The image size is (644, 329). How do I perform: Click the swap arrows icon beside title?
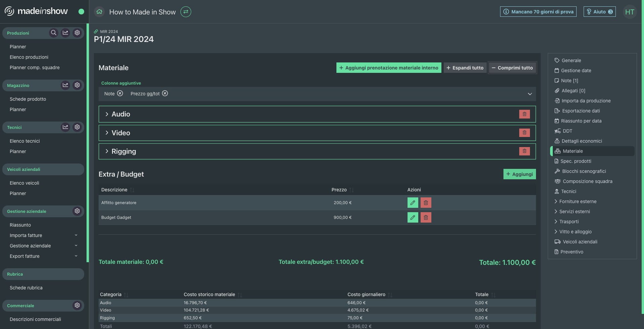(x=186, y=12)
